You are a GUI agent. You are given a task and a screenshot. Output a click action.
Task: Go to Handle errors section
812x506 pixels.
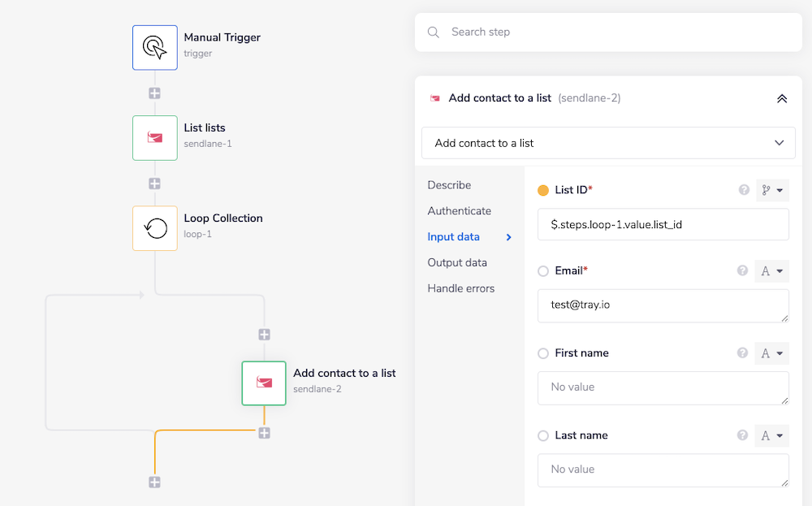[x=460, y=288]
